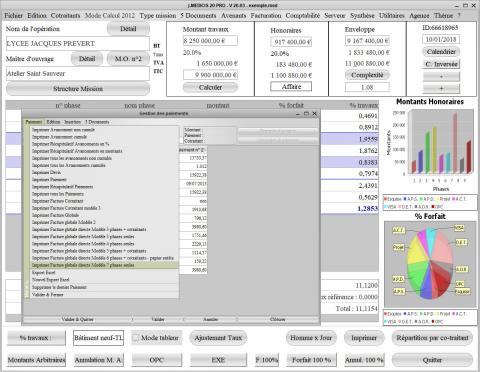Edit the operation name LYCEE JACQUES PREVERT
480x372 pixels.
click(78, 44)
